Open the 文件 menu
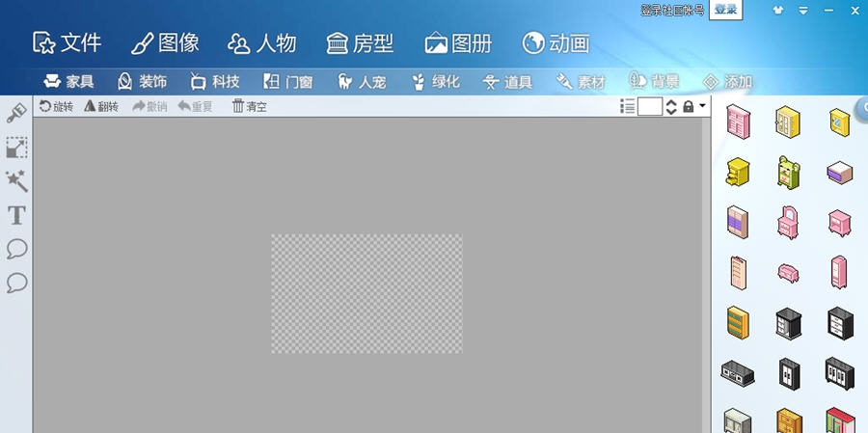 point(67,43)
